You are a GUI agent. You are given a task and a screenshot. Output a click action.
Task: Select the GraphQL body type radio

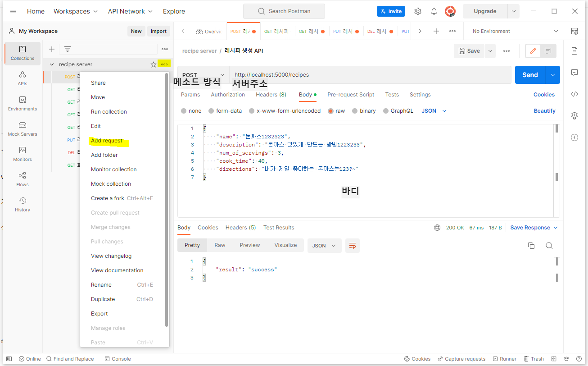[x=386, y=111]
